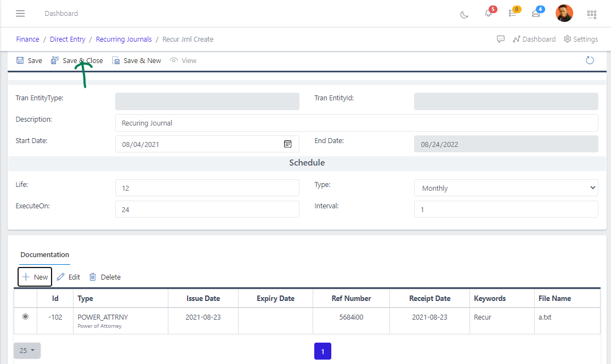This screenshot has width=611, height=364.
Task: Open the apps grid icon
Action: point(592,14)
